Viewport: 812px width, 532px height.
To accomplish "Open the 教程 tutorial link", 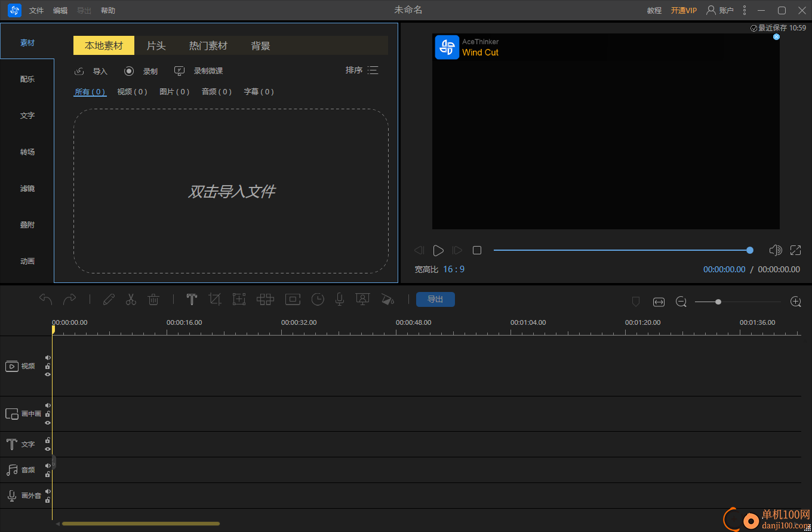I will coord(654,11).
